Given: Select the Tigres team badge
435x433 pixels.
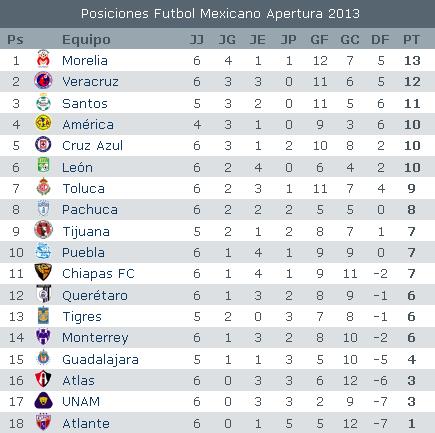Looking at the screenshot, I should 43,315.
